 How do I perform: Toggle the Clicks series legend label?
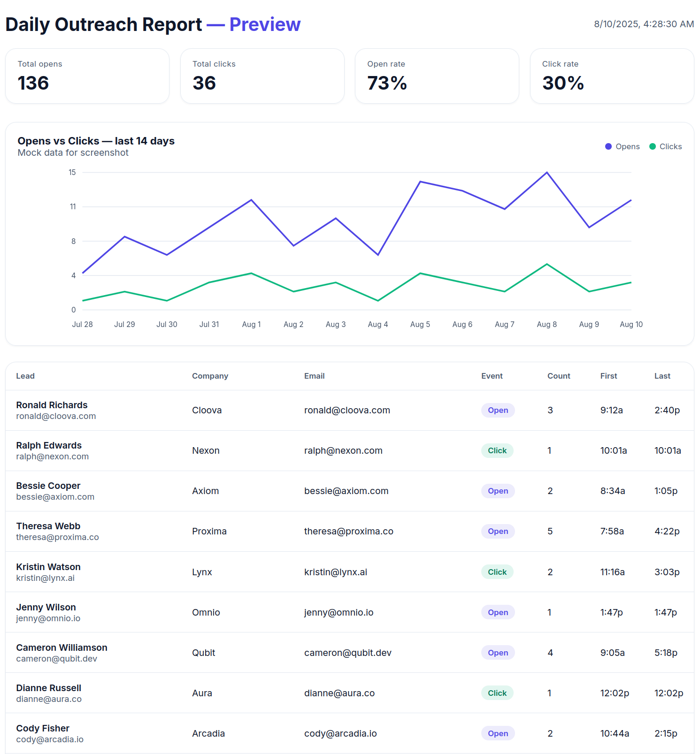pyautogui.click(x=670, y=146)
